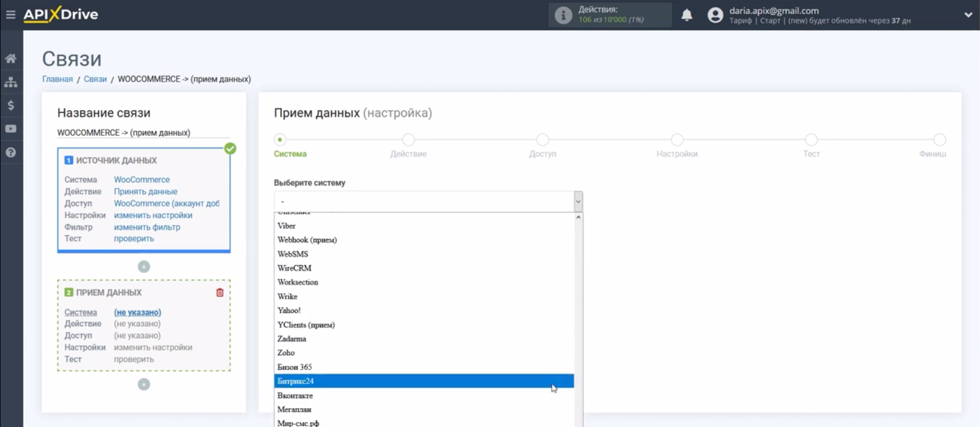Go to Связи breadcrumb

pos(95,79)
